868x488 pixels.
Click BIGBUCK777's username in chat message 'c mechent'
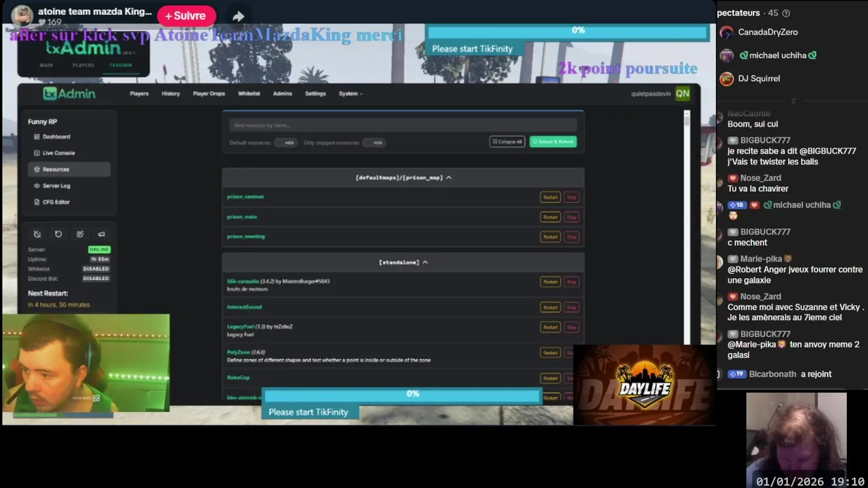(765, 232)
